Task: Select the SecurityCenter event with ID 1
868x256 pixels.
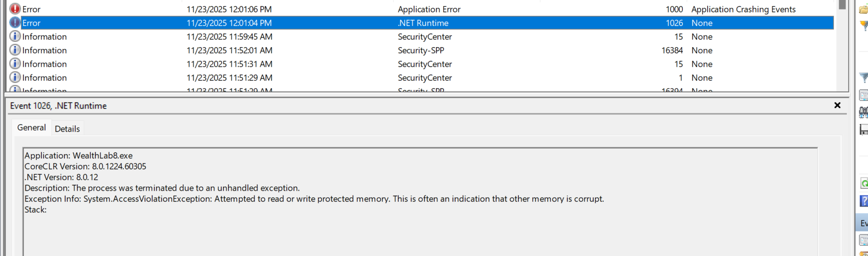Action: [424, 78]
